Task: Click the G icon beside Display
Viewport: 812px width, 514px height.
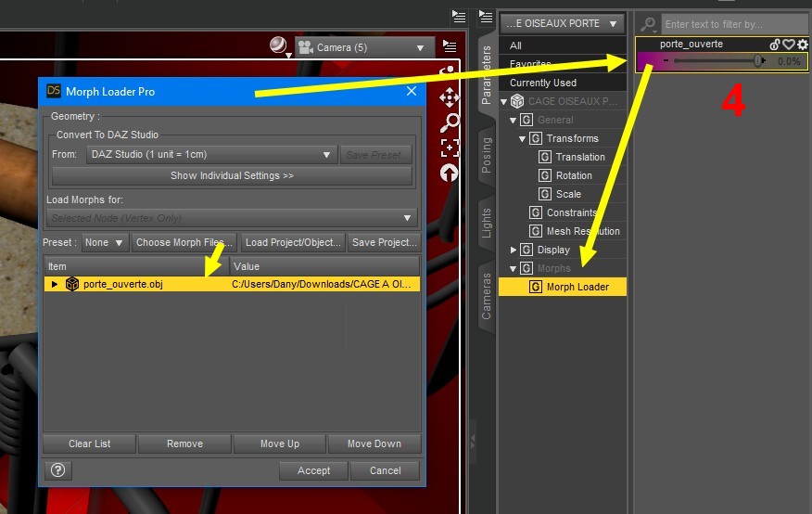Action: [x=527, y=250]
